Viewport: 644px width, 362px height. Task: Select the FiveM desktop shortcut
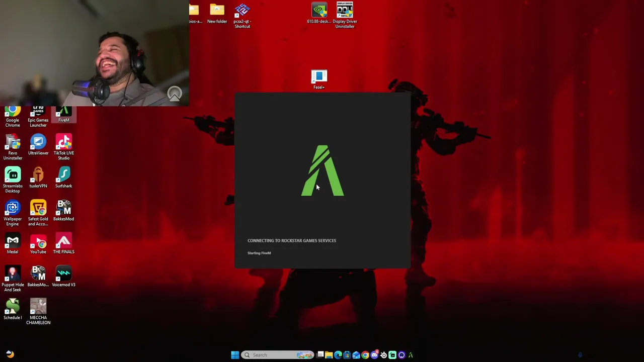click(64, 115)
